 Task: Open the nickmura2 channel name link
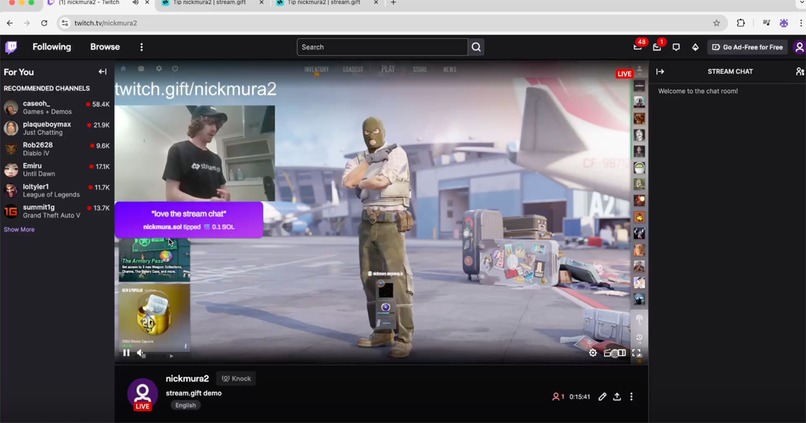(187, 379)
